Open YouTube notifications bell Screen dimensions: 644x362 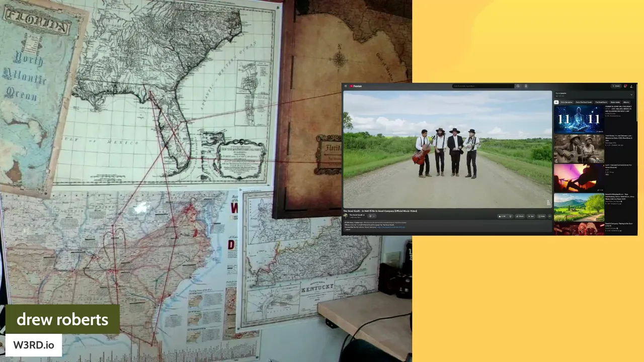coord(625,86)
